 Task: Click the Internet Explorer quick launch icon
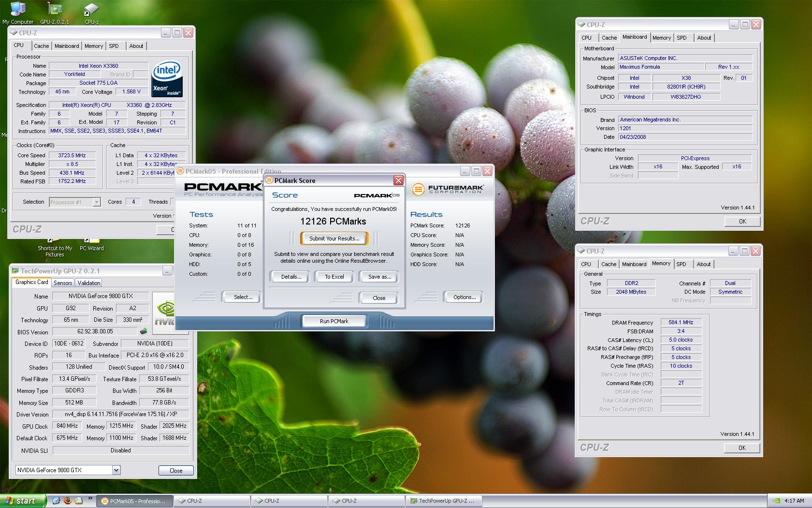coord(56,501)
